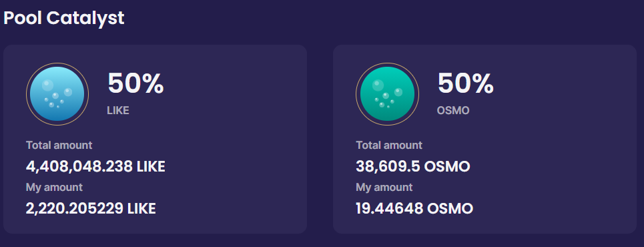The image size is (644, 247).
Task: Click the green OSMO token icon
Action: tap(387, 94)
